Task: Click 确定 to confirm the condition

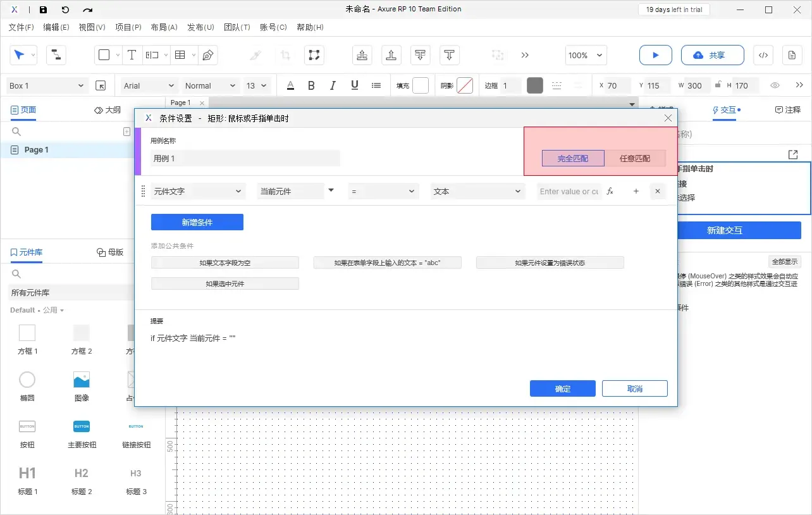Action: pyautogui.click(x=562, y=388)
